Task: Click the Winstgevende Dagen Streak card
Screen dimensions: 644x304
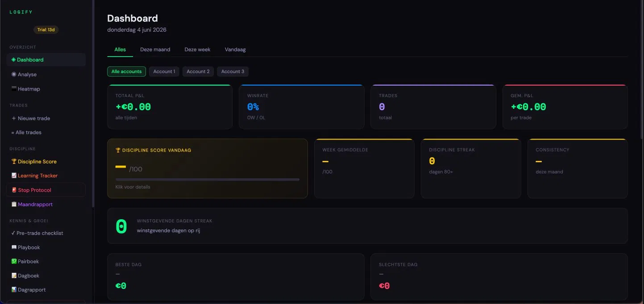Action: pyautogui.click(x=367, y=226)
